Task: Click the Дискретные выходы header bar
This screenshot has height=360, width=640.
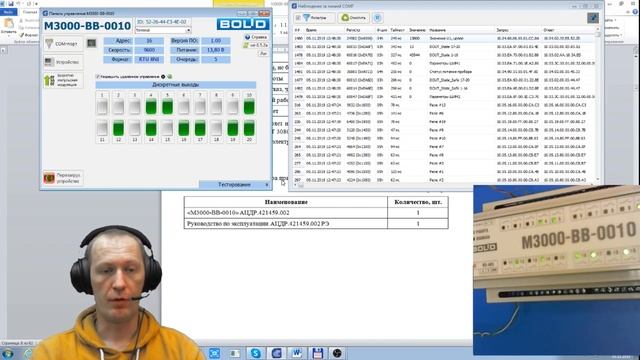Action: pos(176,84)
